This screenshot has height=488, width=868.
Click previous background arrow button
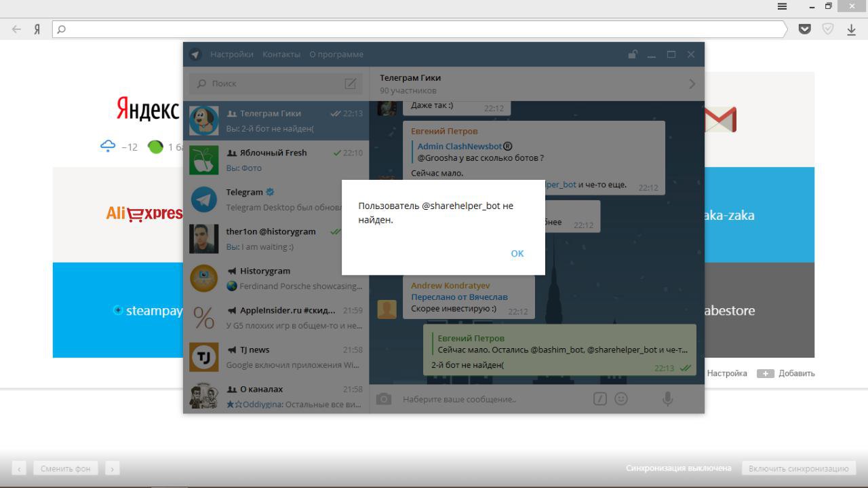20,468
